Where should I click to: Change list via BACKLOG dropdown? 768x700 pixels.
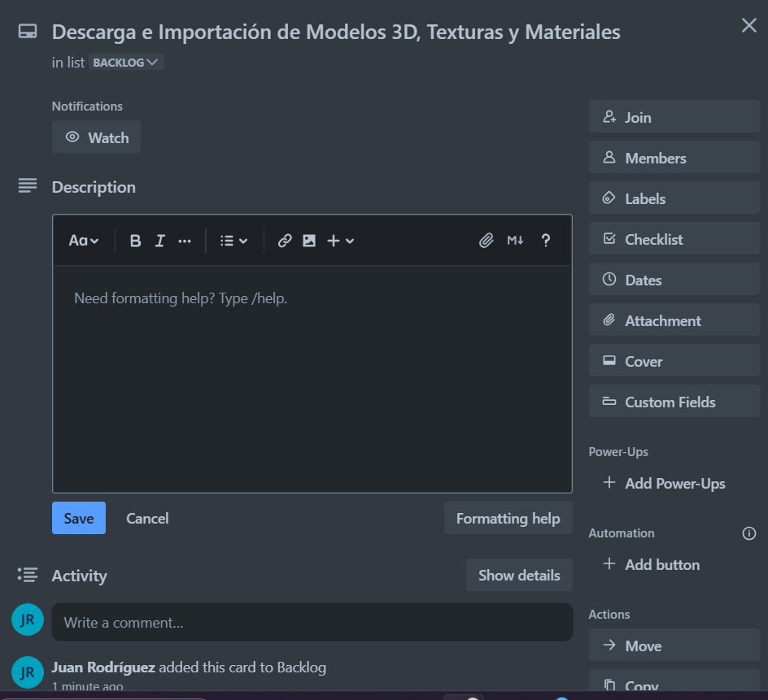126,63
